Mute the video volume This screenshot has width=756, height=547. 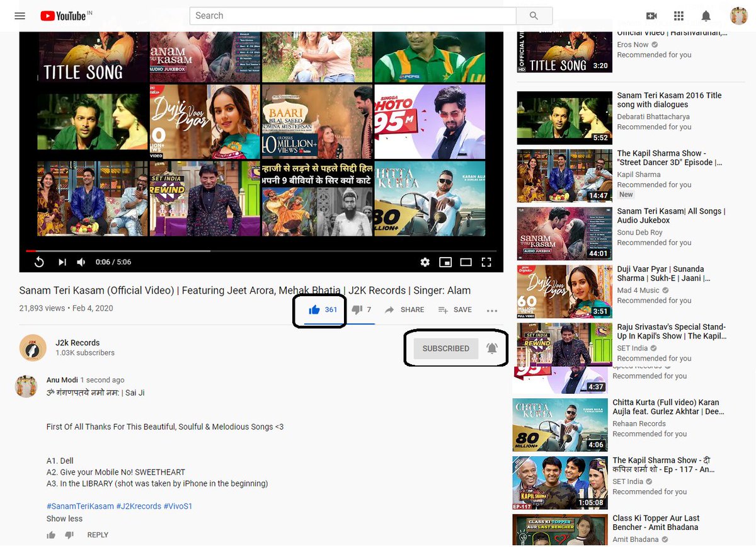pos(81,262)
